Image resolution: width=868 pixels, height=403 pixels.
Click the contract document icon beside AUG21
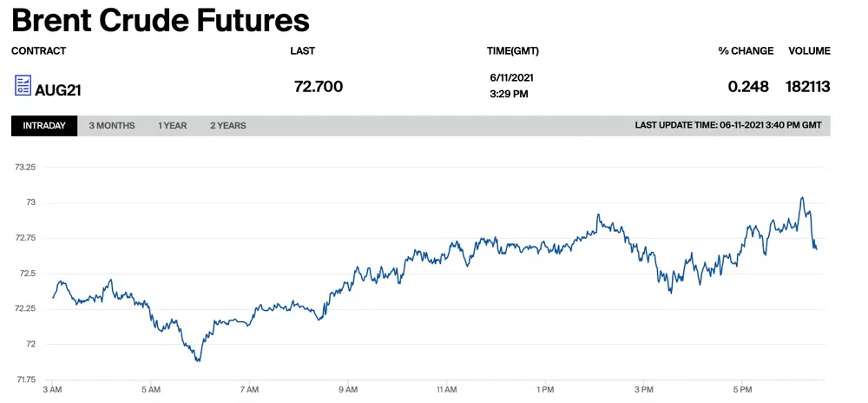(x=23, y=85)
